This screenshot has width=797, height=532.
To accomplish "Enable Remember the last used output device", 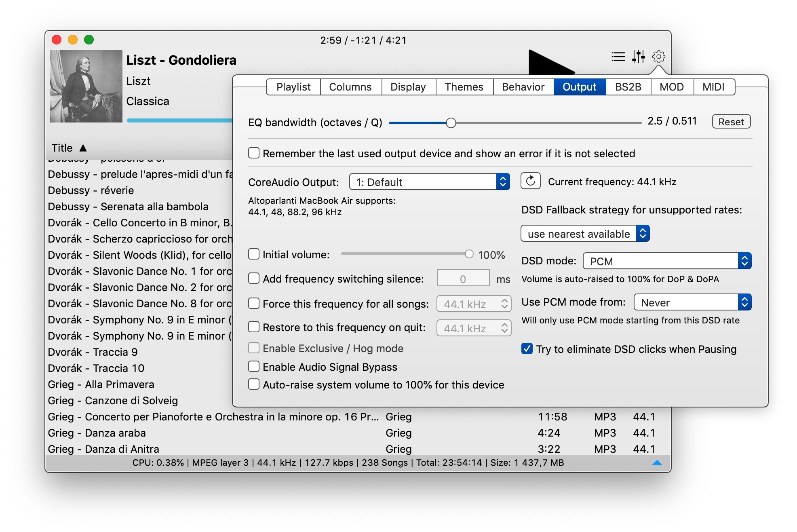I will [x=254, y=153].
